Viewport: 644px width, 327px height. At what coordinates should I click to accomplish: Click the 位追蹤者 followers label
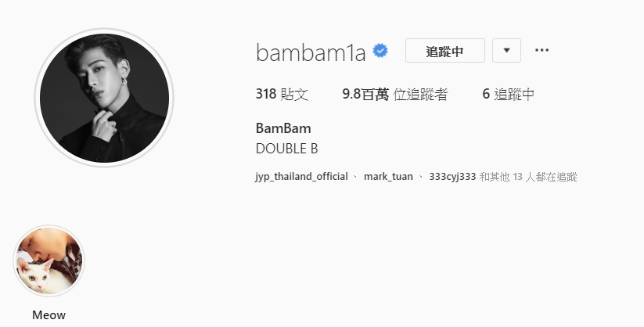coord(420,95)
